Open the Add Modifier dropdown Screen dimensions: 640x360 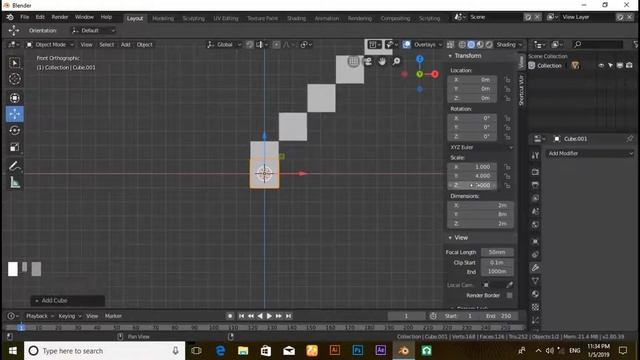[589, 153]
